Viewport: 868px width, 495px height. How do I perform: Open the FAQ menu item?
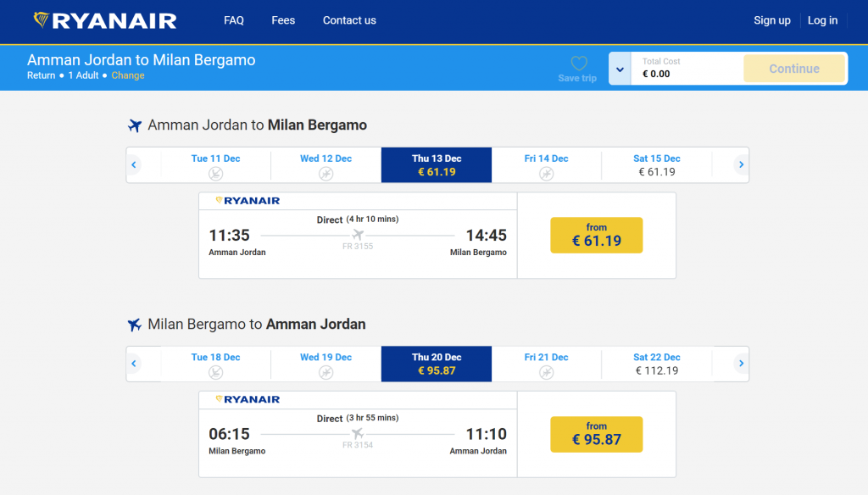tap(234, 20)
